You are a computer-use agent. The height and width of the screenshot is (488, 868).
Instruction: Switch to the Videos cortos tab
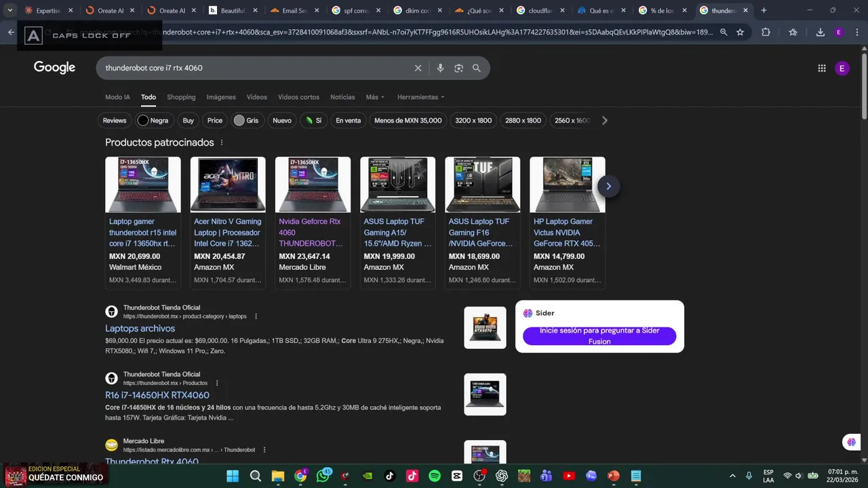pyautogui.click(x=298, y=97)
